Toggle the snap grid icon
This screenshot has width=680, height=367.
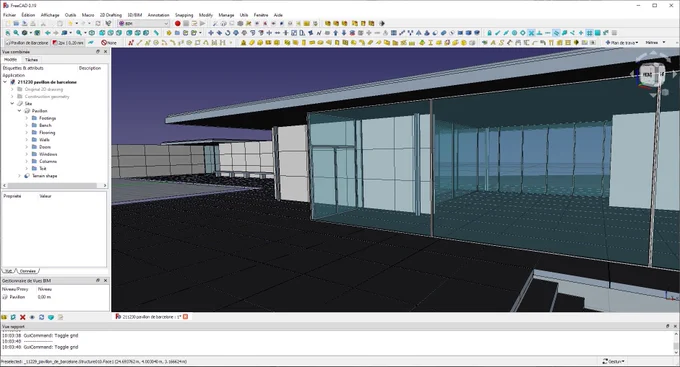click(x=589, y=33)
